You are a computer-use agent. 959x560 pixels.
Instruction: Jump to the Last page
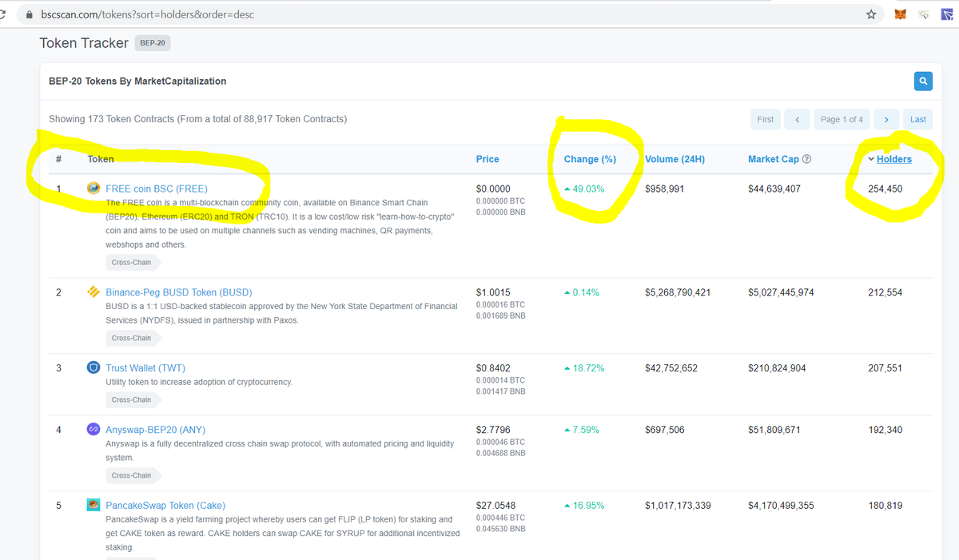(x=918, y=119)
